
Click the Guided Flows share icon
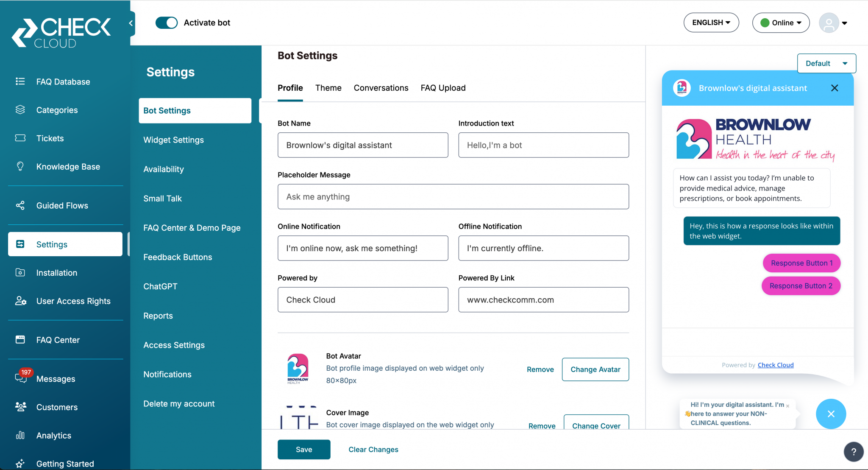pyautogui.click(x=20, y=205)
